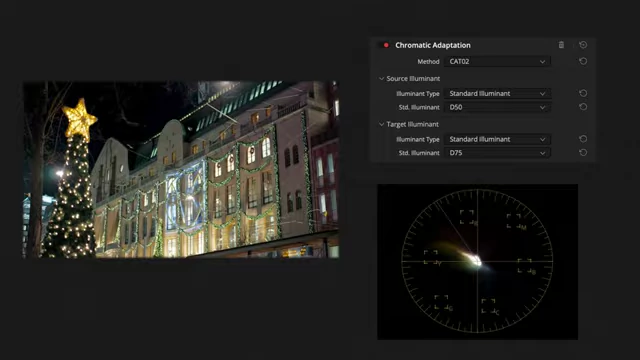Reset the Method parameter

(583, 61)
